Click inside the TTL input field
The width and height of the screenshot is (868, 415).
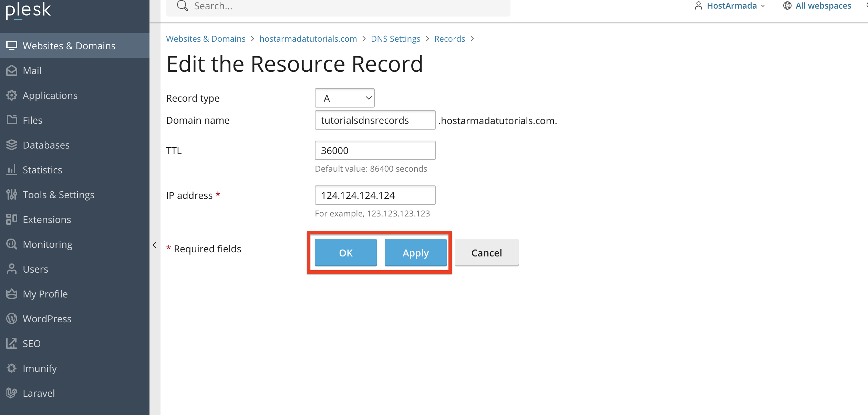coord(375,150)
